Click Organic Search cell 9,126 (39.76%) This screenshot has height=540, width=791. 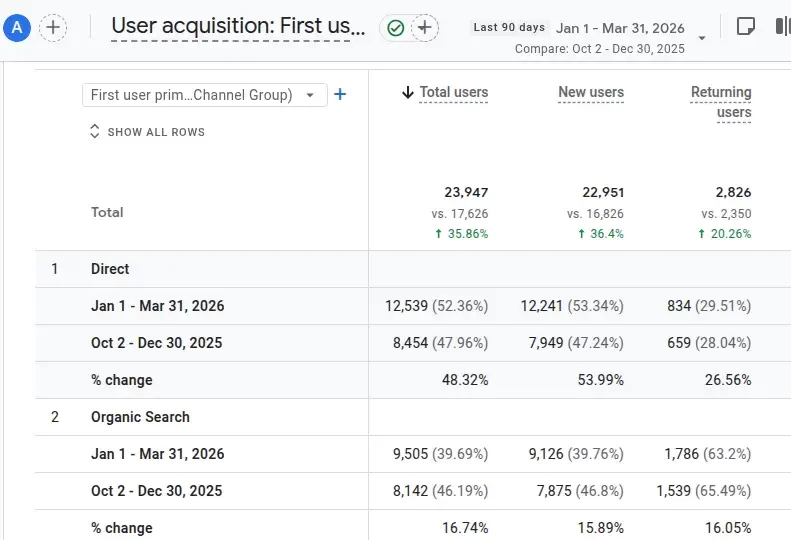click(576, 454)
